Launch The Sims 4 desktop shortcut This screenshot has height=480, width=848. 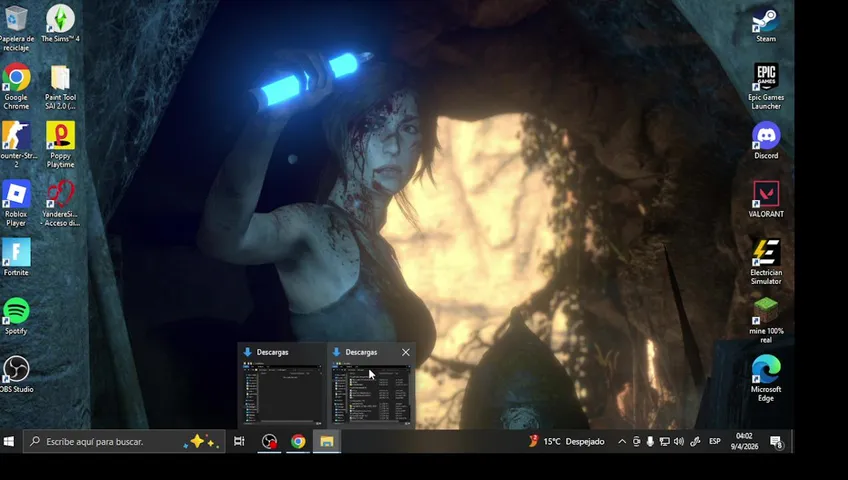[x=61, y=23]
